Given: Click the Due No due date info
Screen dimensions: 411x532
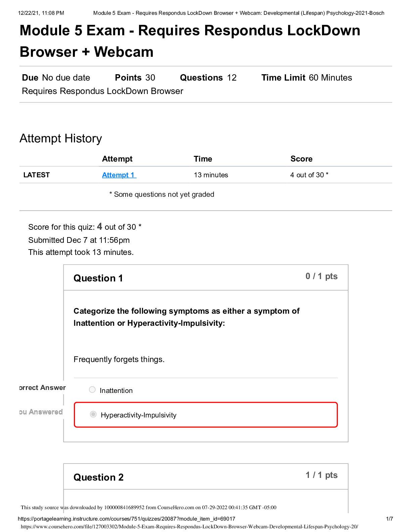Looking at the screenshot, I should click(x=56, y=78).
